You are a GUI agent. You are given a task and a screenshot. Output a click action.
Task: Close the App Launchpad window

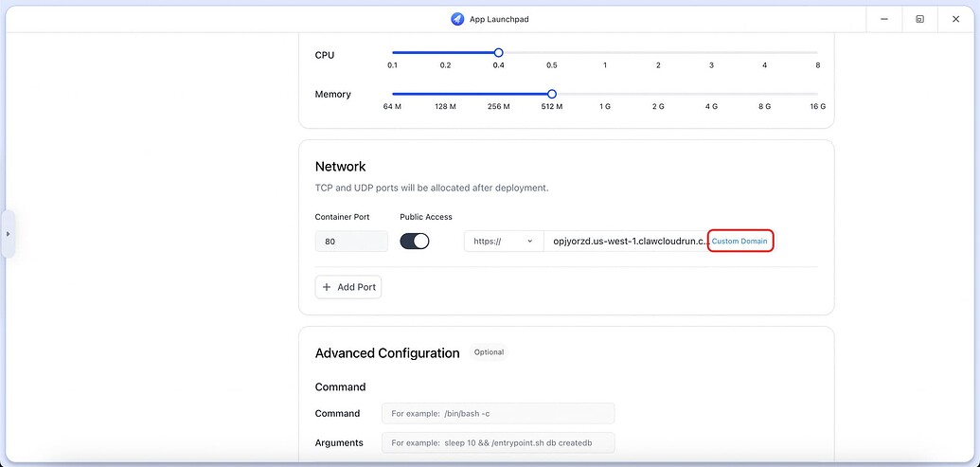point(955,19)
